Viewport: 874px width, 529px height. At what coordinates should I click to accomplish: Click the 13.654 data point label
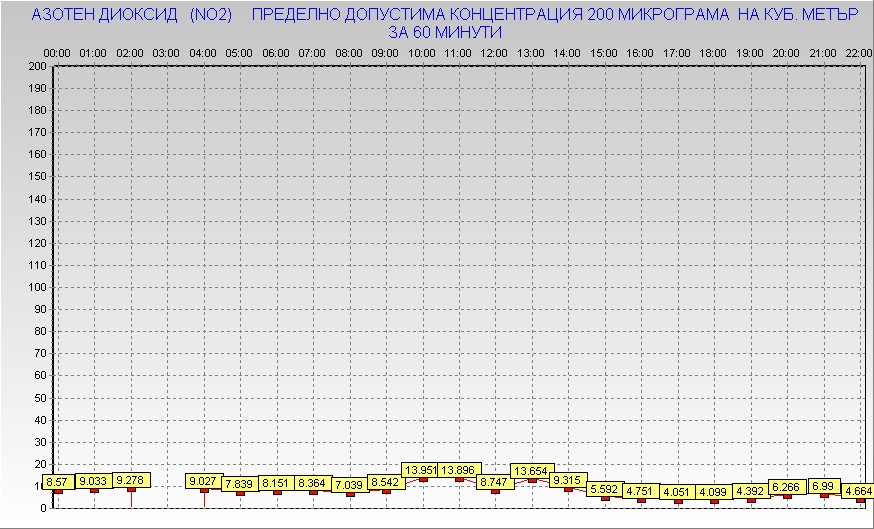point(532,470)
